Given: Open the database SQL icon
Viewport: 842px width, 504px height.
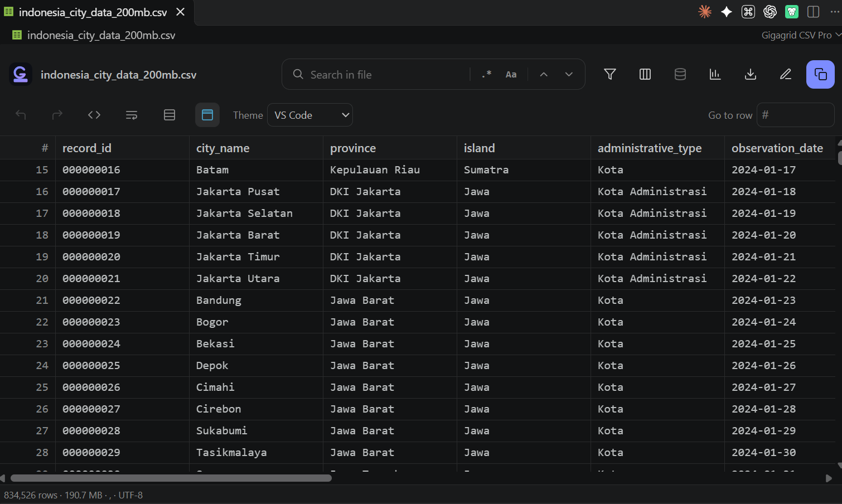Looking at the screenshot, I should 680,74.
